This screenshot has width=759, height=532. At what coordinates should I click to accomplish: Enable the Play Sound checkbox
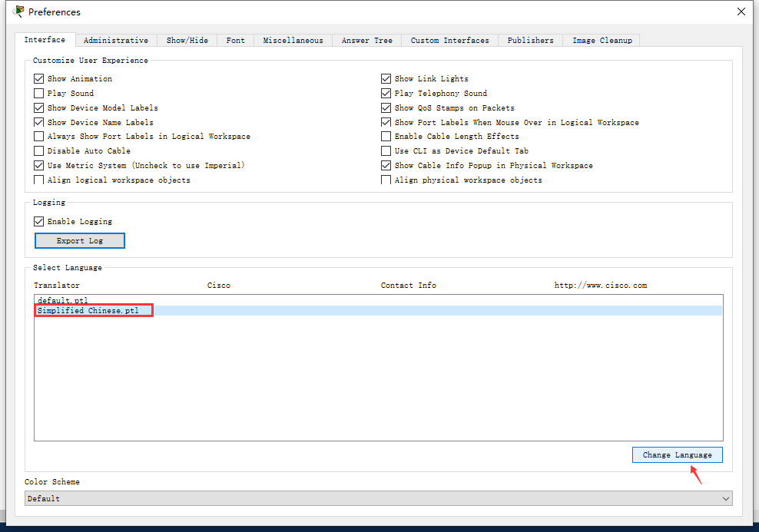(x=39, y=94)
